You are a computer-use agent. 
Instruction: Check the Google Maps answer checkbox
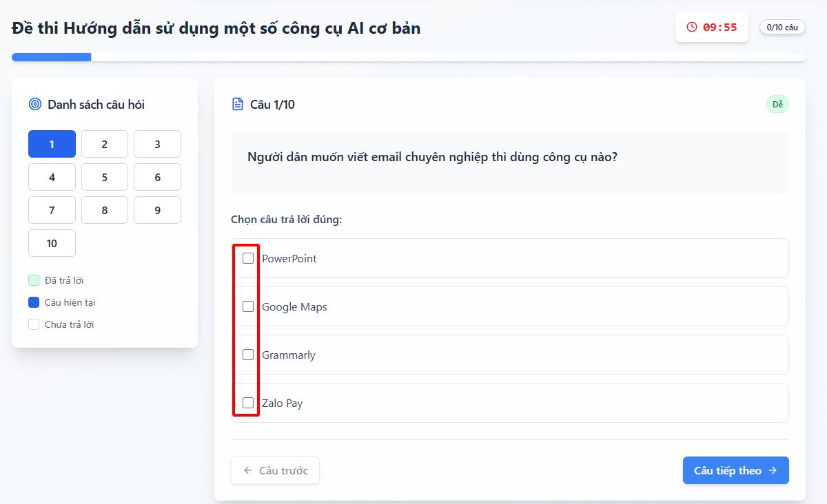248,306
